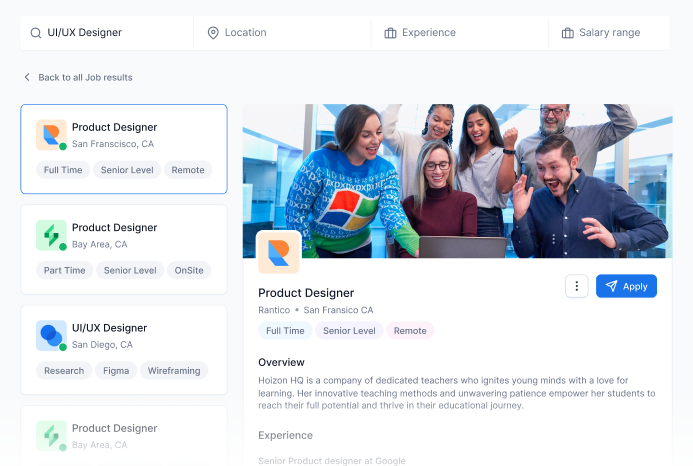Open the Experience filter field
This screenshot has height=466, width=693.
pyautogui.click(x=460, y=33)
